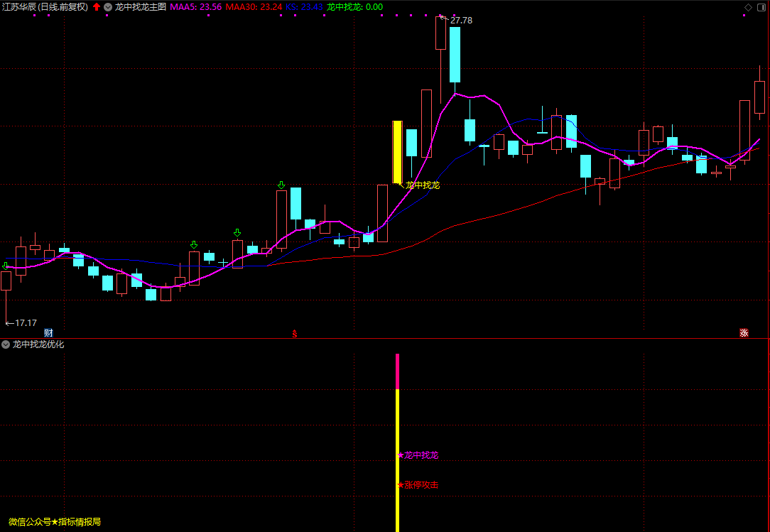Click the 27.78 high price label
The image size is (770, 532).
point(460,20)
